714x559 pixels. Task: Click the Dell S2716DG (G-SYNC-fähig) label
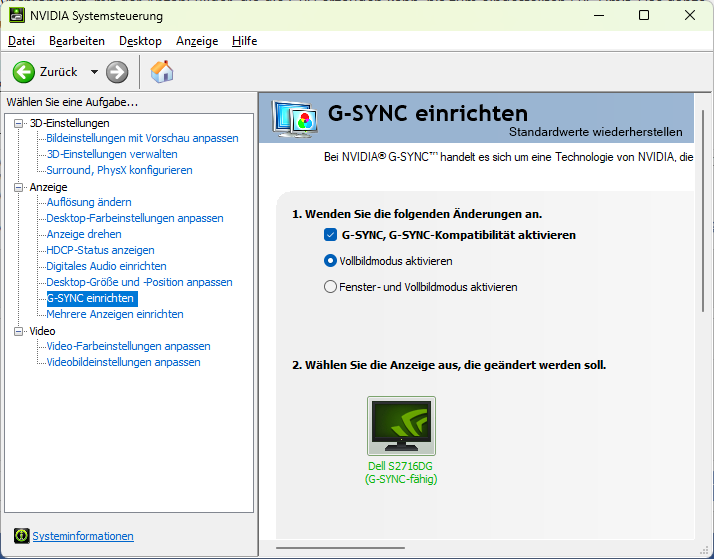tap(401, 473)
